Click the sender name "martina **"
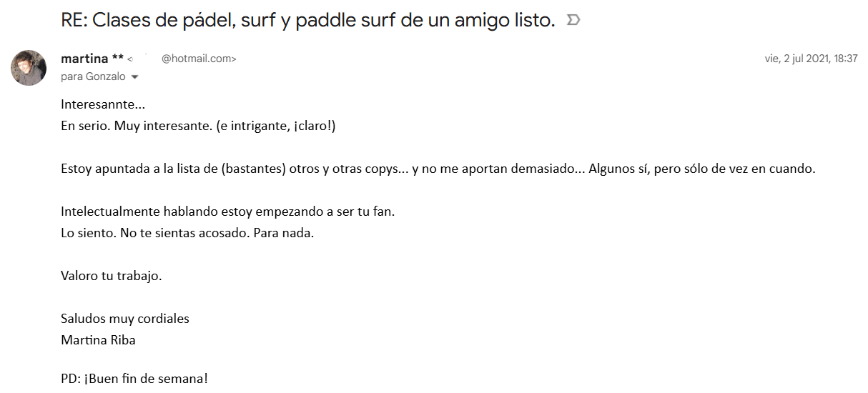Viewport: 868px width, 393px height. (93, 59)
